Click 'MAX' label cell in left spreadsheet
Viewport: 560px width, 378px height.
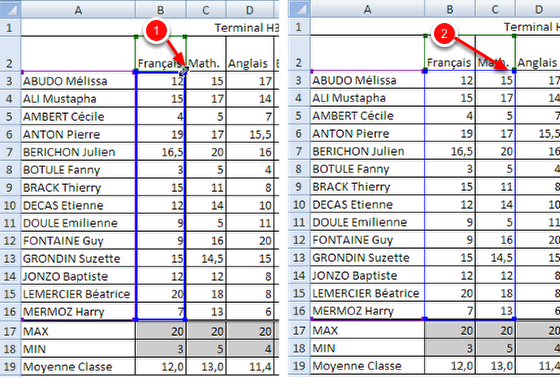(78, 331)
